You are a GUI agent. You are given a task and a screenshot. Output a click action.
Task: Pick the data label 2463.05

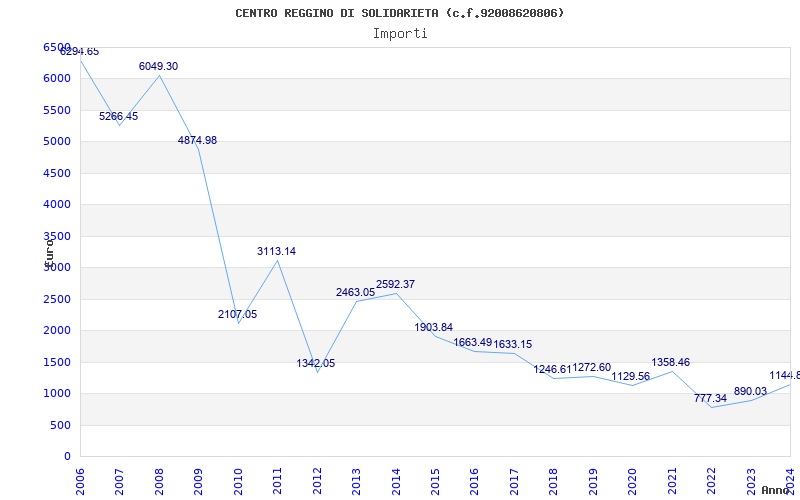click(x=355, y=292)
